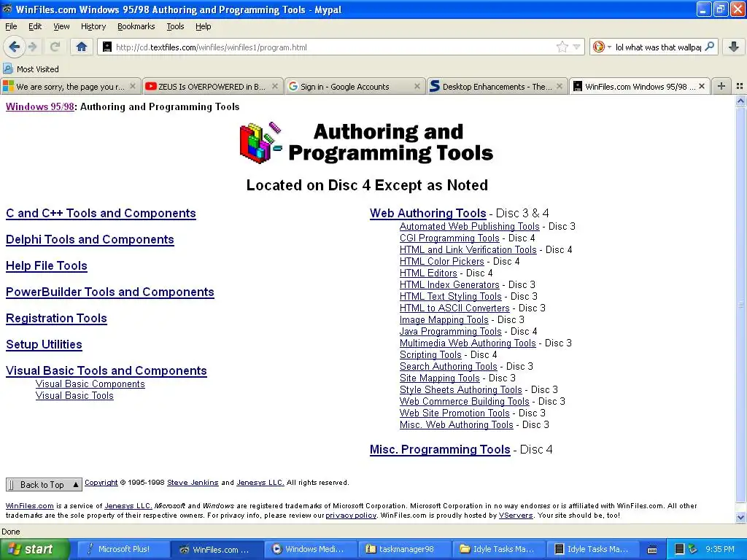Click the site identity icon in address bar

click(107, 47)
